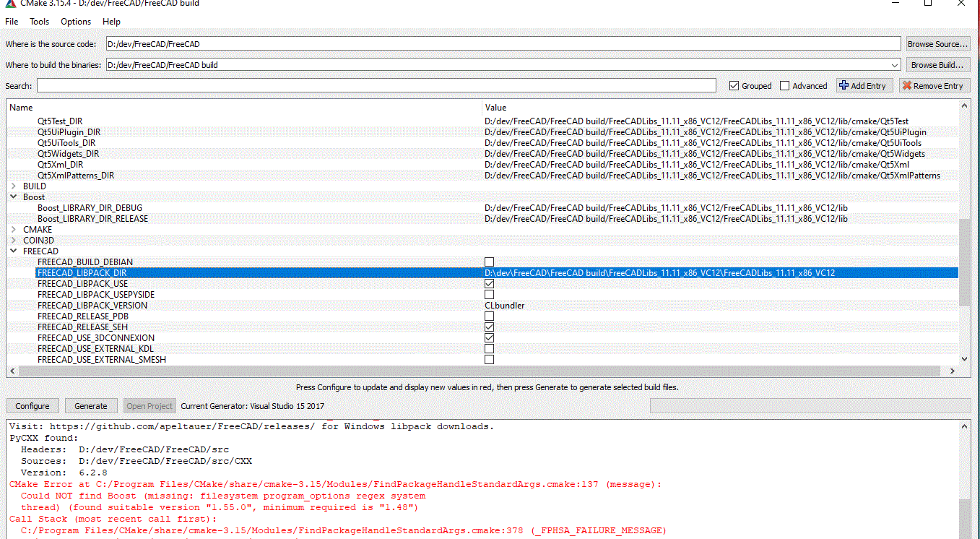Expand the BUILD group
Viewport: 980px width, 539px height.
click(x=14, y=186)
